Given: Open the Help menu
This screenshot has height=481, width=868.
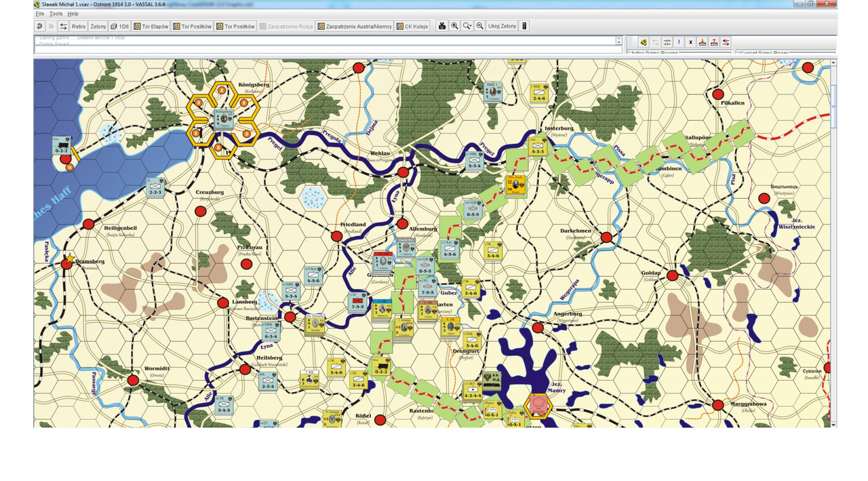Looking at the screenshot, I should 73,14.
